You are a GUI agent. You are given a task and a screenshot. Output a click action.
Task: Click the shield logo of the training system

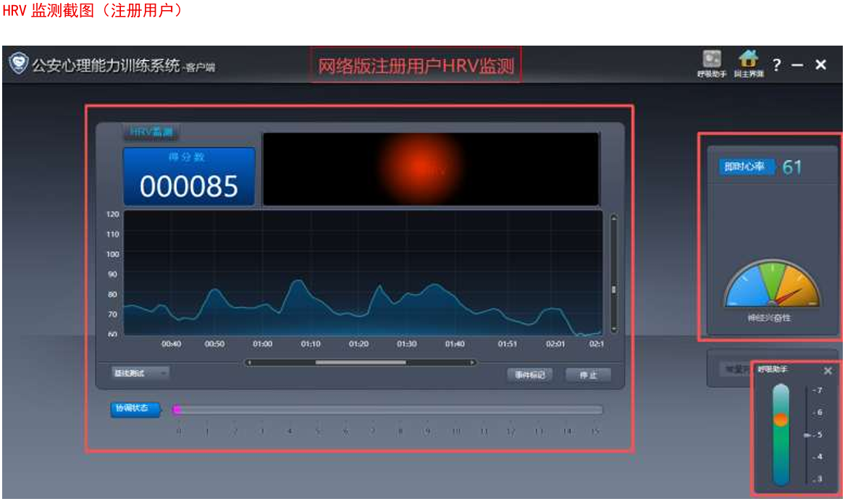18,64
